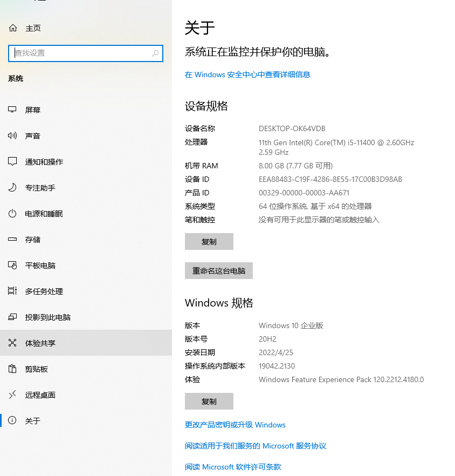Open the Shared experiences menu item

click(40, 343)
